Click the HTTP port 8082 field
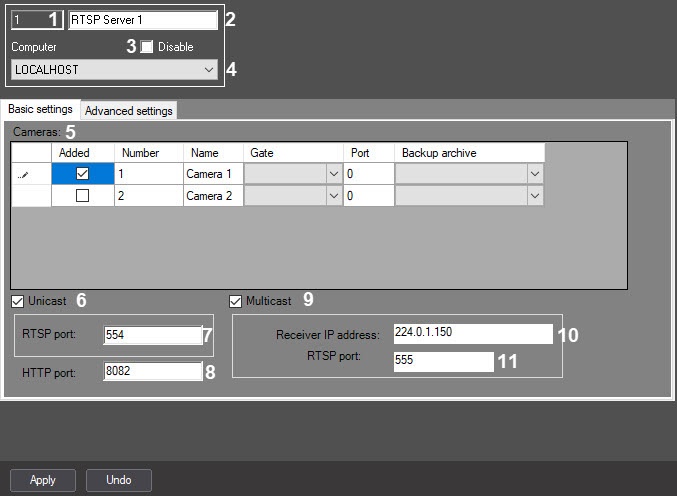 (x=152, y=372)
